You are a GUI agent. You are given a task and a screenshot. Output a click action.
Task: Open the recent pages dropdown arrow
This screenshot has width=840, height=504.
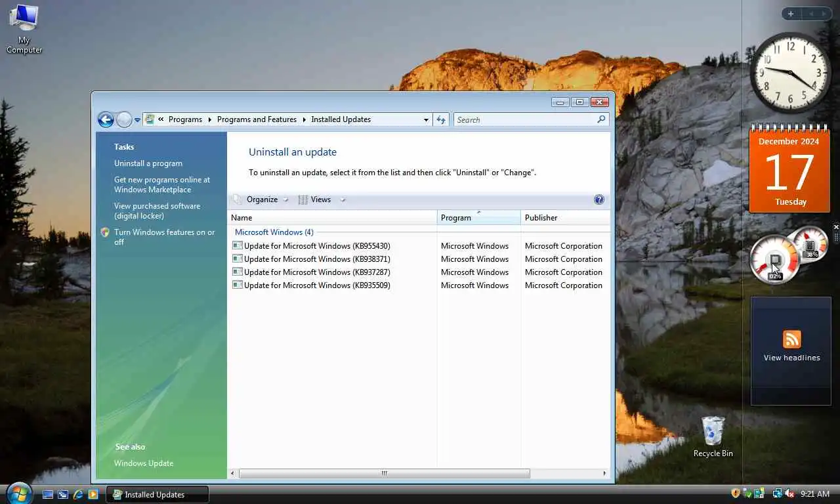click(x=137, y=120)
